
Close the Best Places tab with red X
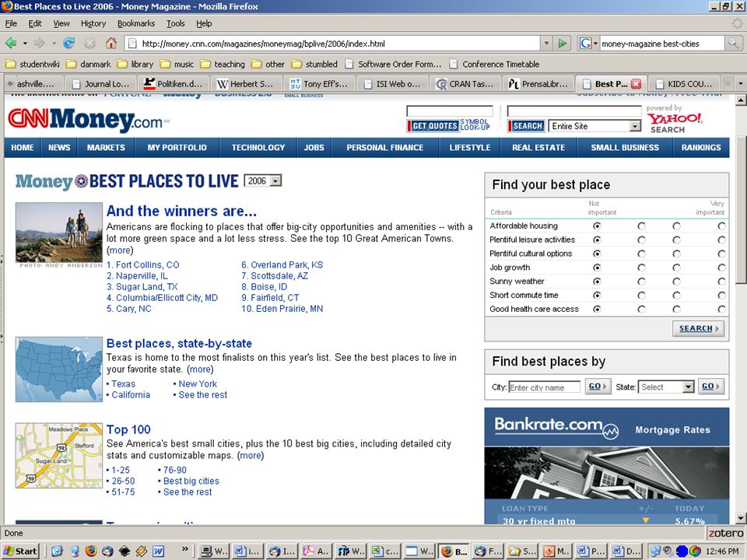click(636, 84)
